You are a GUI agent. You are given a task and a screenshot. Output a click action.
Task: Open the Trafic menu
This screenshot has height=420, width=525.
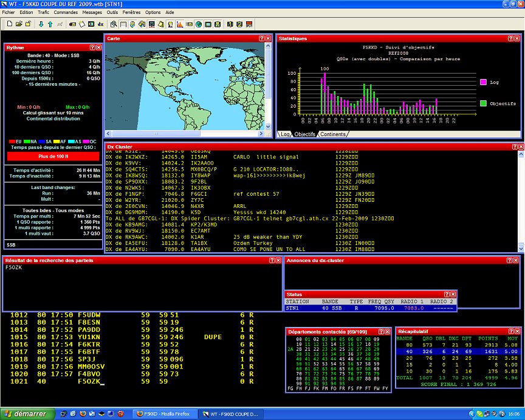[x=43, y=12]
